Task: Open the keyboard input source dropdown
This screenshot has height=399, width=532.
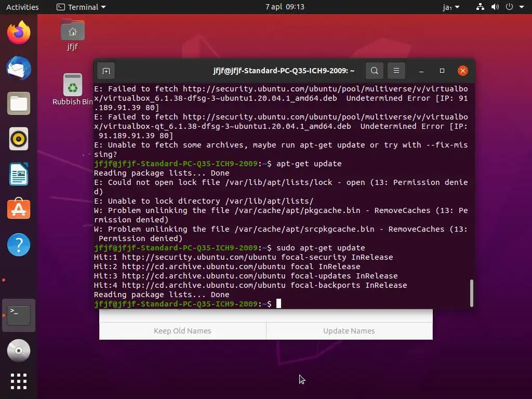Action: (x=451, y=7)
